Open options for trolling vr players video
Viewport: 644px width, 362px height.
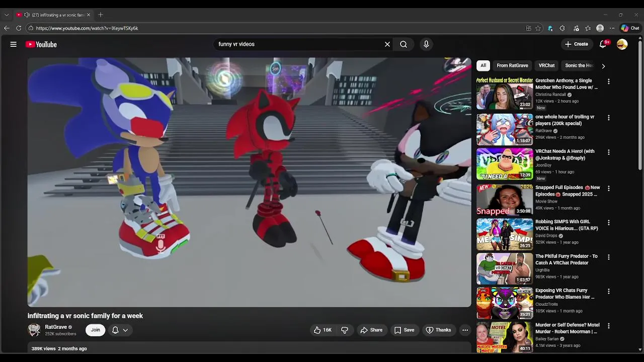(609, 118)
